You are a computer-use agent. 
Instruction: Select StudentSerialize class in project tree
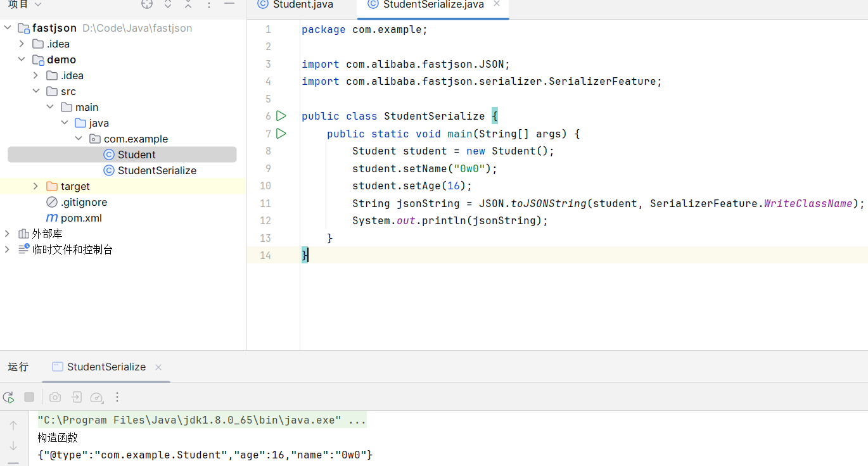pos(157,170)
